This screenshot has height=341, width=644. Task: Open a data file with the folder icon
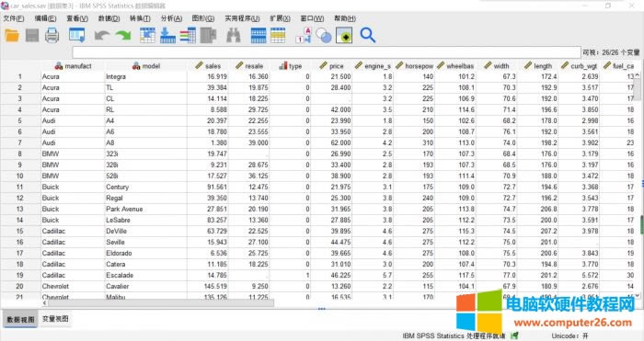12,36
